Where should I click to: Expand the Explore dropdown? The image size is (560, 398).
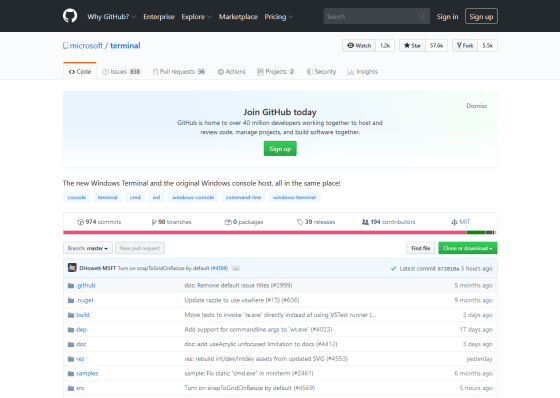196,16
